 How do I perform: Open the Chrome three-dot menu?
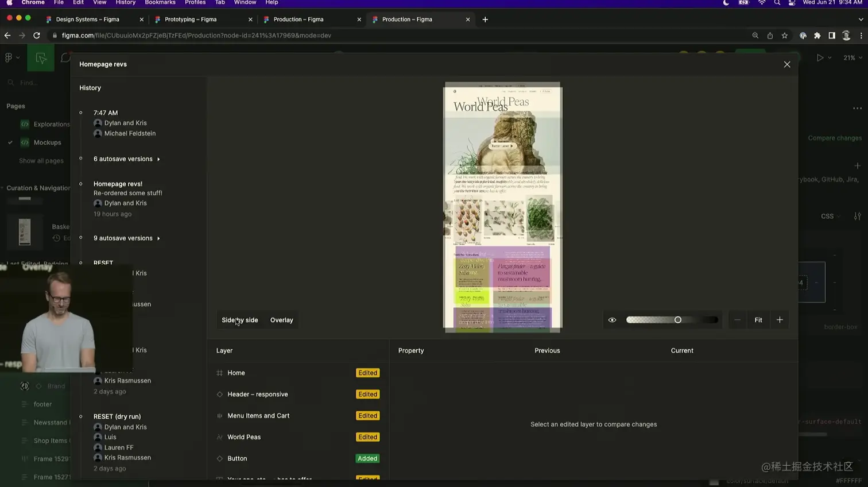coord(861,36)
